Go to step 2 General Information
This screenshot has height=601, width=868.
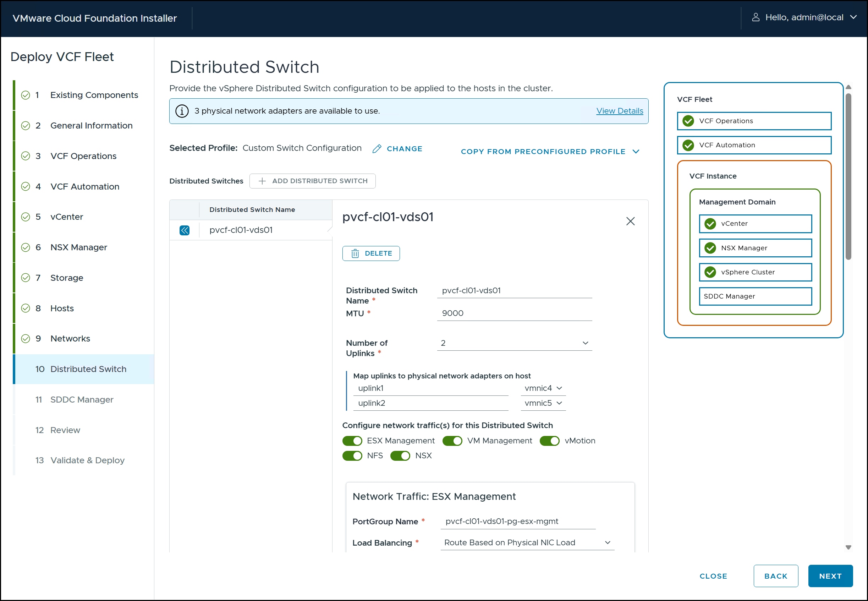83,125
